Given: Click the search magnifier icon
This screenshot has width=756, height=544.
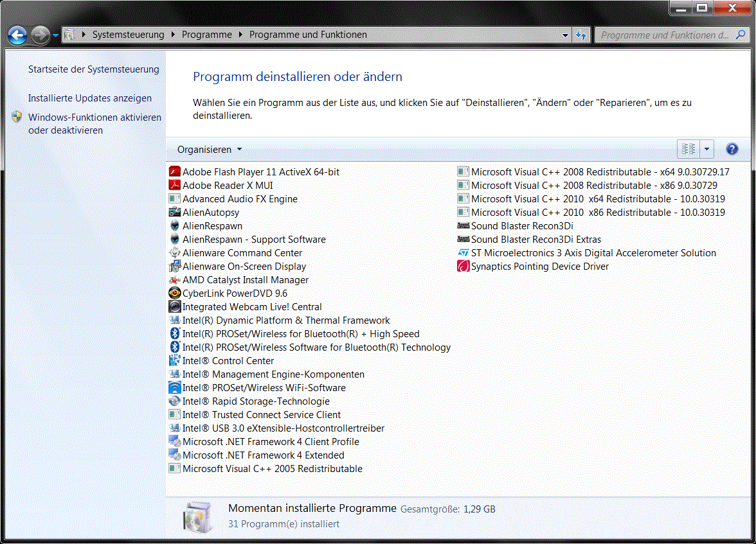Looking at the screenshot, I should point(741,35).
